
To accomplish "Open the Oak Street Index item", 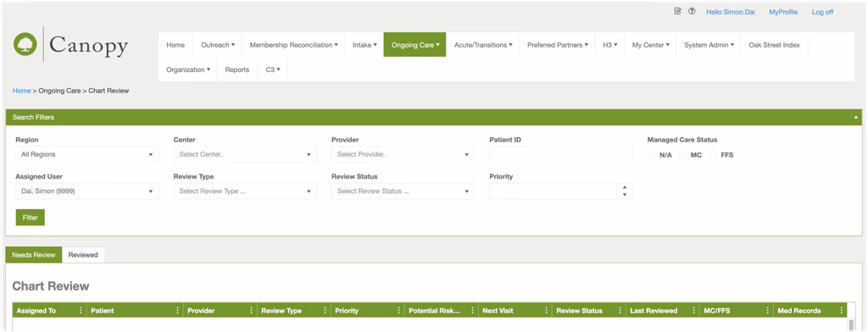I will [x=774, y=45].
